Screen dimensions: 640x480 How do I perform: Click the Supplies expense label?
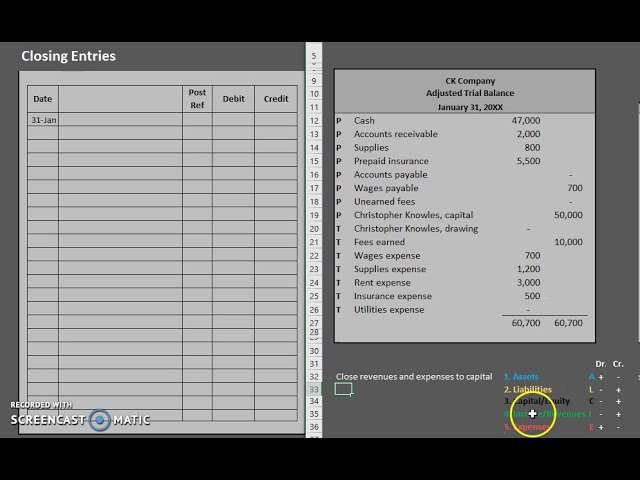pos(390,269)
